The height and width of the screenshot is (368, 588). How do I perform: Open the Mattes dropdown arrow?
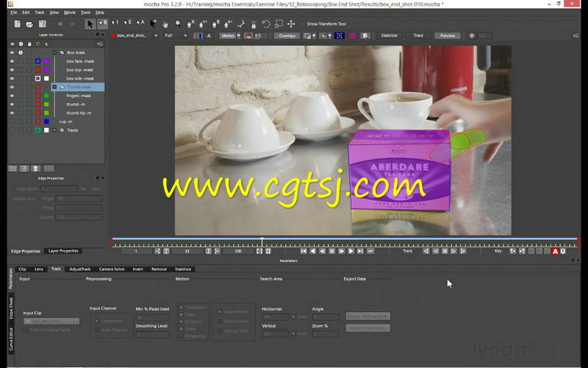point(238,35)
